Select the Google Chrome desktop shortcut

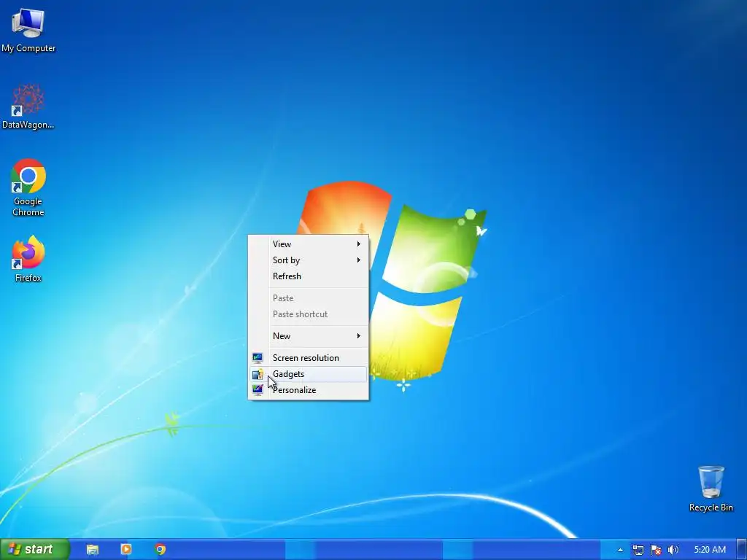point(28,187)
